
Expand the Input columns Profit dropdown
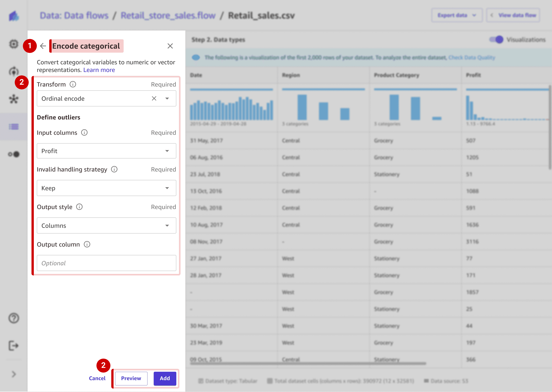pos(167,151)
